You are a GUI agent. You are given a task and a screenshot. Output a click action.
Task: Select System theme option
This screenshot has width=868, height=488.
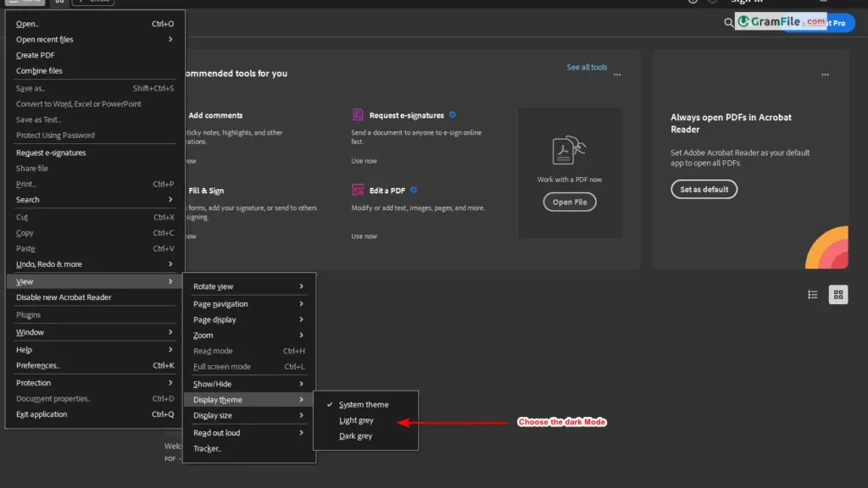click(365, 404)
